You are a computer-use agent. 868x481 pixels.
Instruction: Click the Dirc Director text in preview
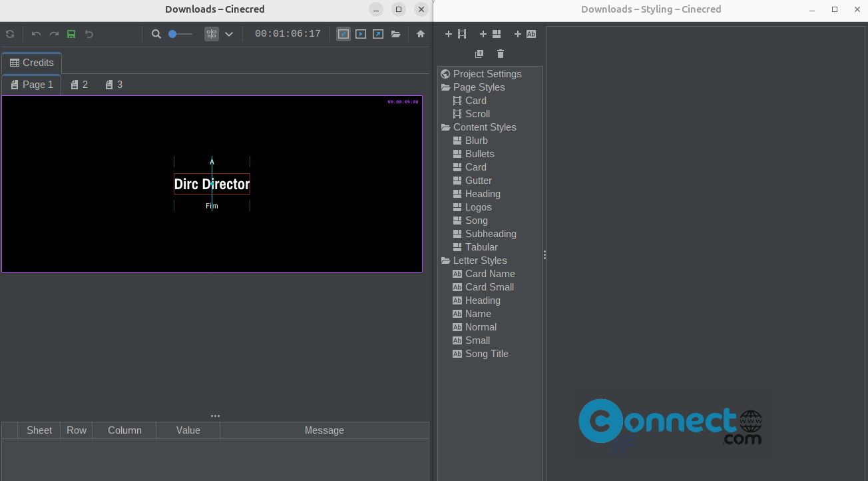pyautogui.click(x=212, y=184)
